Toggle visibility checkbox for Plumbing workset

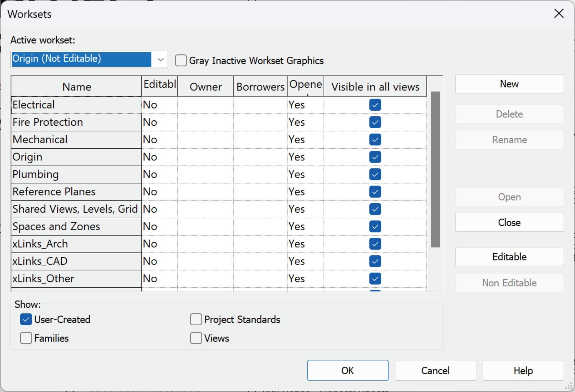point(375,174)
